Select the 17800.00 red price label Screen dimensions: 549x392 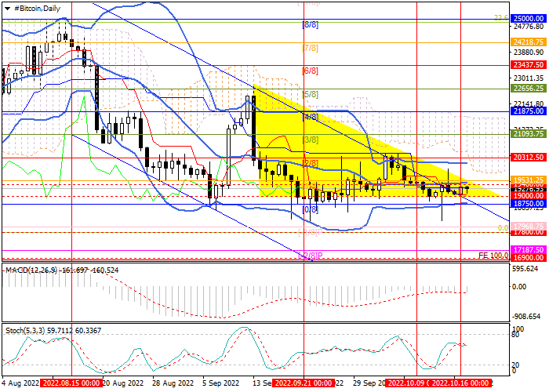[529, 232]
